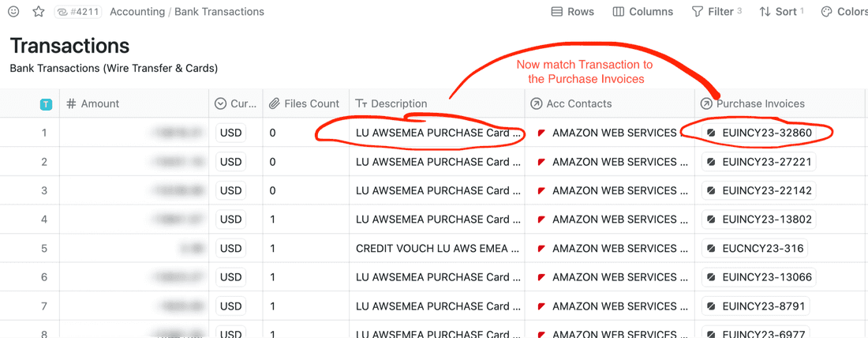The height and width of the screenshot is (338, 868).
Task: Select row number 4
Action: [45, 220]
